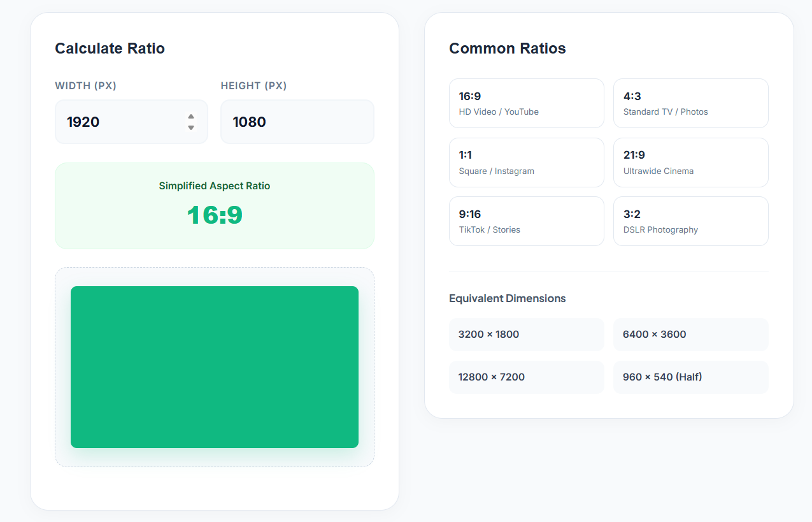Select the 9:16 TikTok / Stories preset
This screenshot has width=812, height=522.
click(527, 221)
